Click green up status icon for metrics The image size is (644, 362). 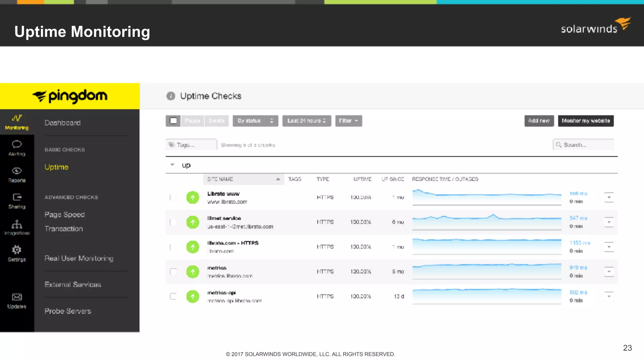click(x=193, y=271)
